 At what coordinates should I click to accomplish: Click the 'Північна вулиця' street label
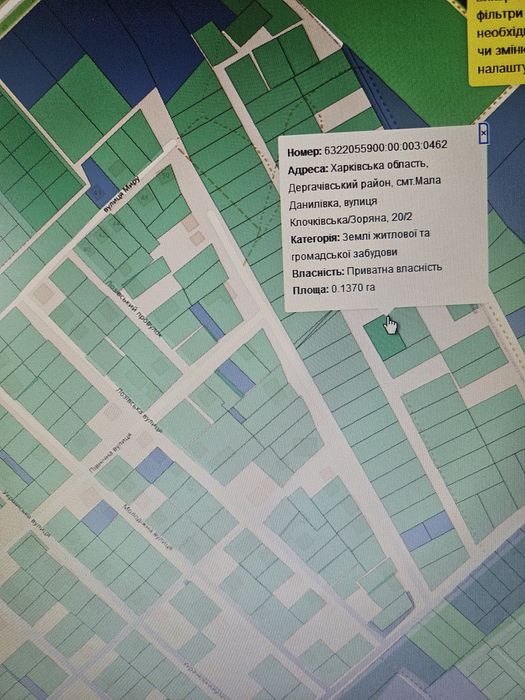pos(110,453)
